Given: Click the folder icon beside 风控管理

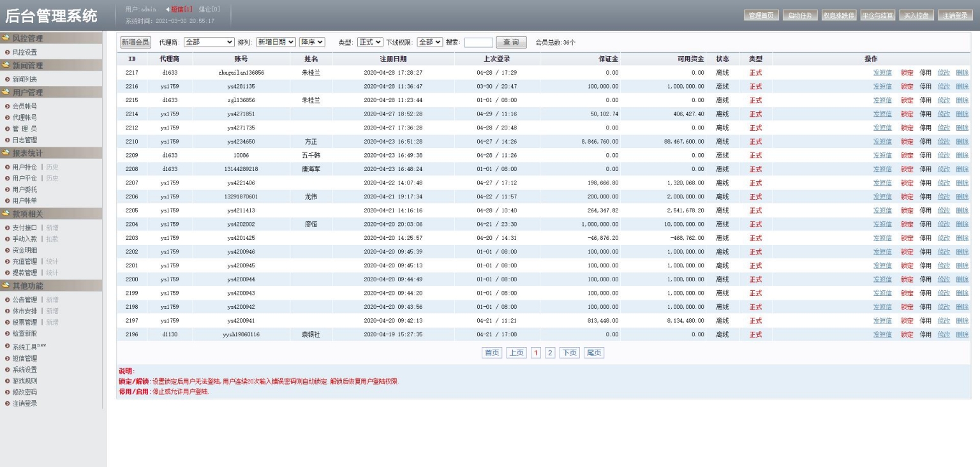Looking at the screenshot, I should 6,38.
